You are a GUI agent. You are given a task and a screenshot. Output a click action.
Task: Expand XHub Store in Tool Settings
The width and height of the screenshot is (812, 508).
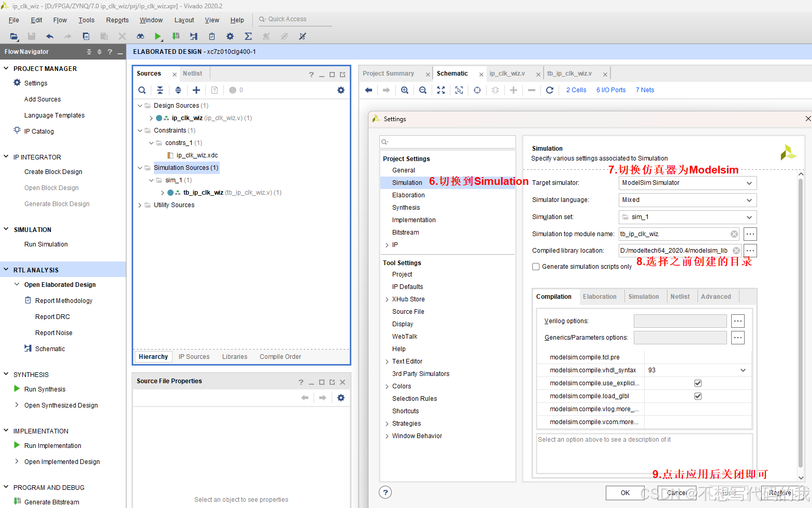pyautogui.click(x=387, y=299)
